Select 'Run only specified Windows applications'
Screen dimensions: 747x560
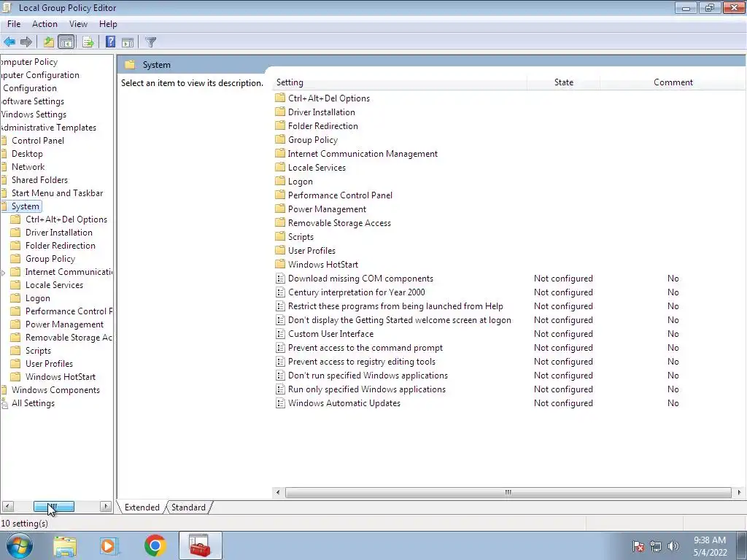[x=367, y=389]
